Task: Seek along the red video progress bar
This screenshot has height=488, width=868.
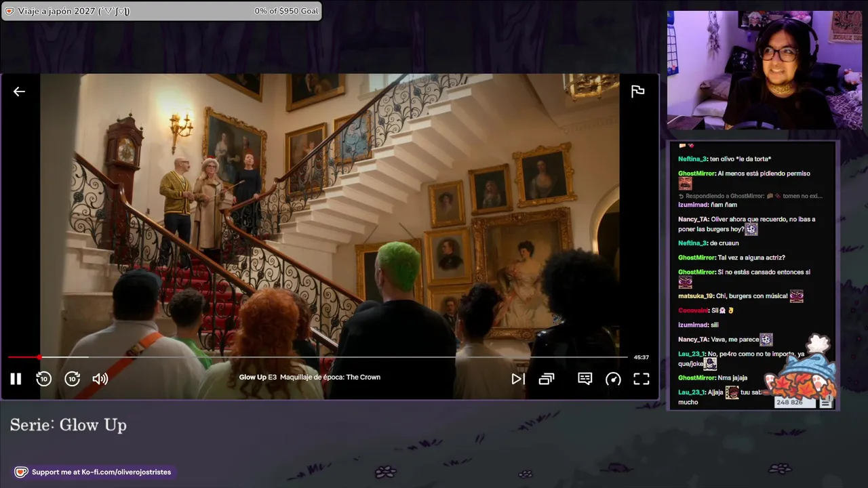Action: 317,357
